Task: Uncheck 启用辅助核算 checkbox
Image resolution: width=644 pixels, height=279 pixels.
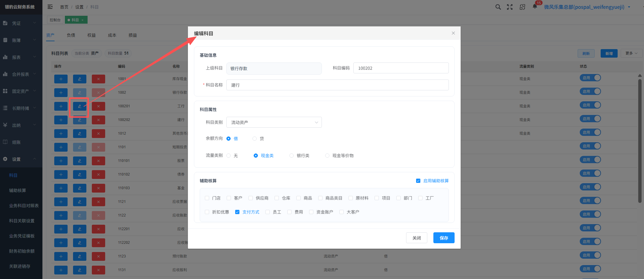Action: coord(418,181)
